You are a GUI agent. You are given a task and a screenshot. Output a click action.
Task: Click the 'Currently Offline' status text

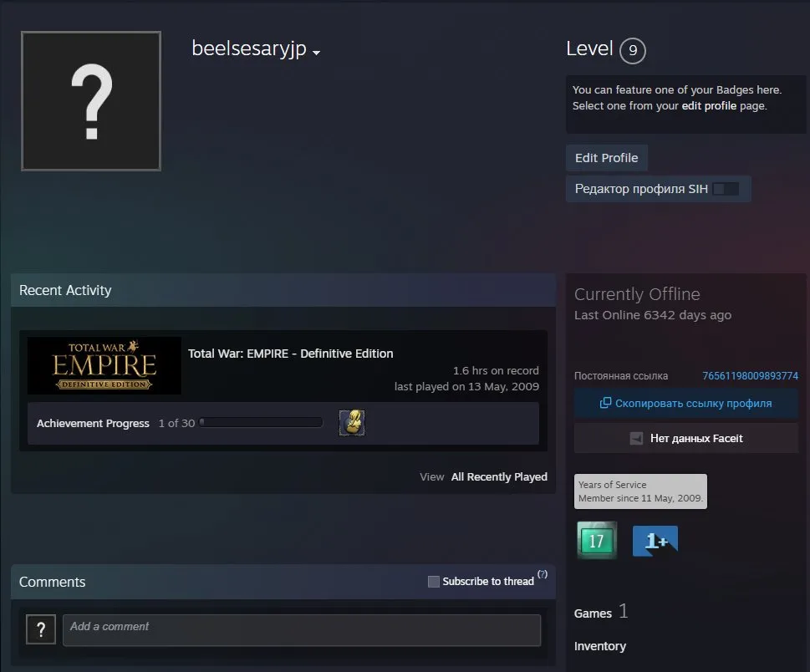coord(637,294)
